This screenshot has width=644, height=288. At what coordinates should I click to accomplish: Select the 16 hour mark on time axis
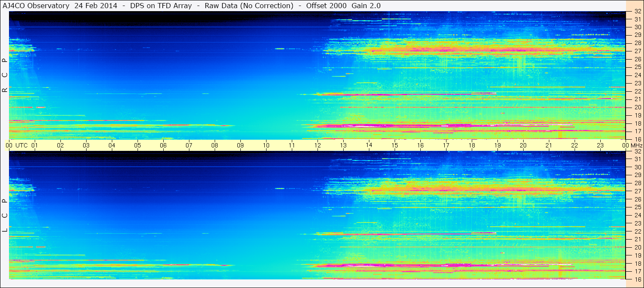pos(420,145)
